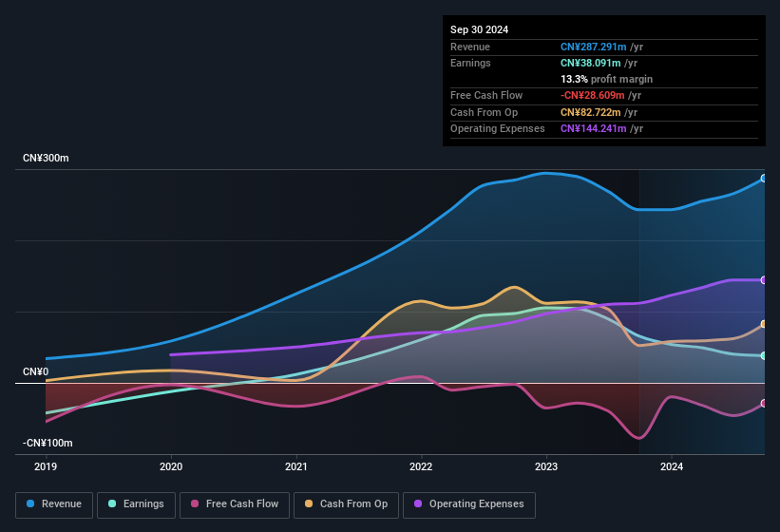
Task: Click the Free Cash Flow end-point marker
Action: point(764,403)
